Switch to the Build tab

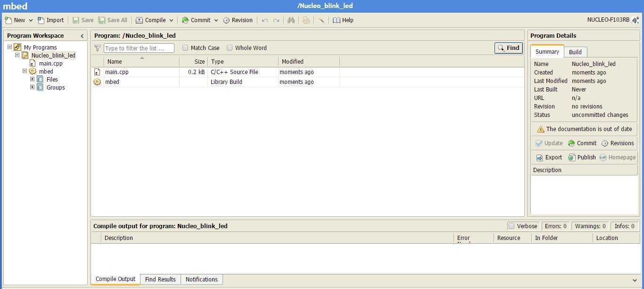[x=575, y=52]
